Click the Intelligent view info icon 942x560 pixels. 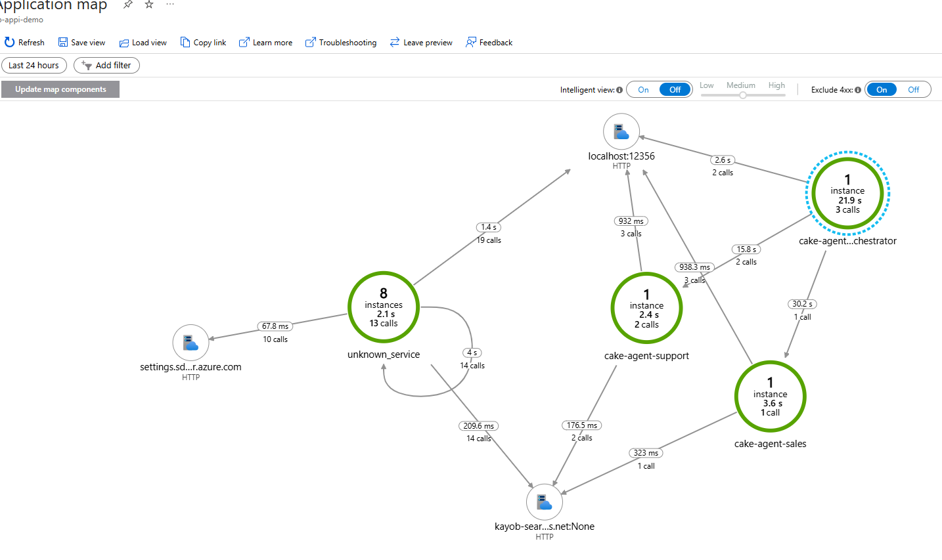[x=619, y=90]
